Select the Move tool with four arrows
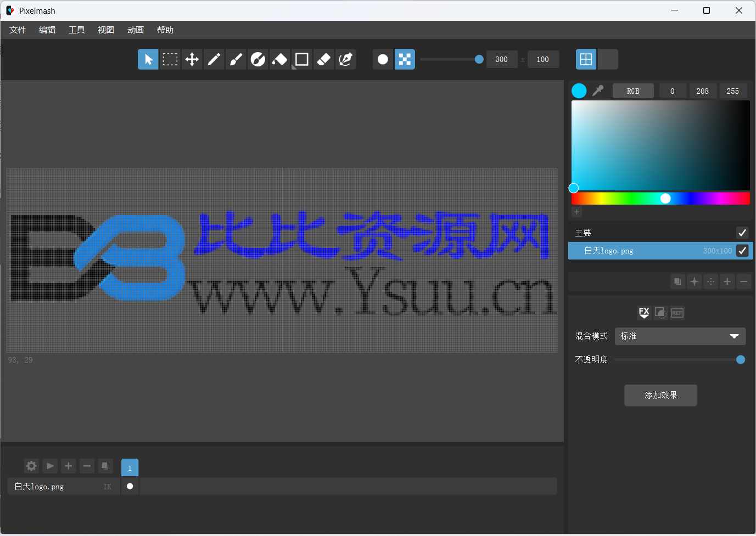This screenshot has height=536, width=756. (x=192, y=59)
